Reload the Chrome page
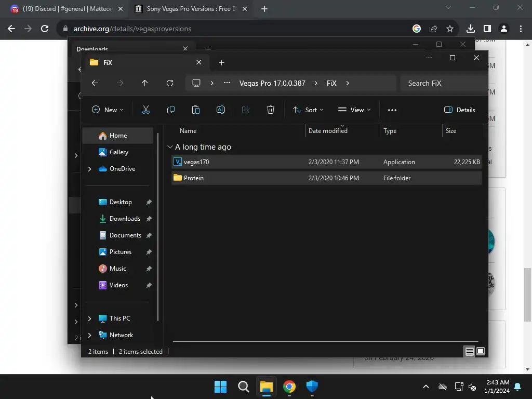 click(x=45, y=29)
